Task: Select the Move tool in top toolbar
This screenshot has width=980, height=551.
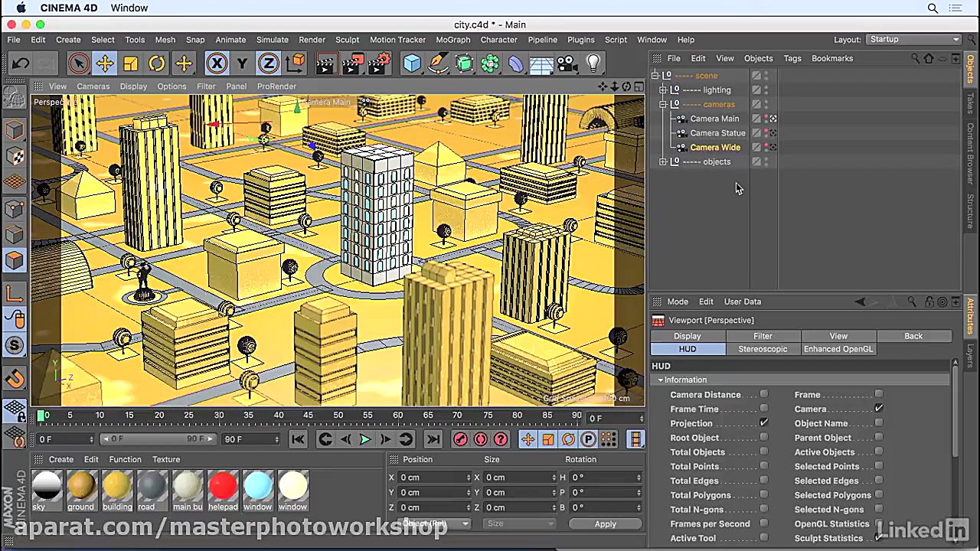Action: point(105,64)
